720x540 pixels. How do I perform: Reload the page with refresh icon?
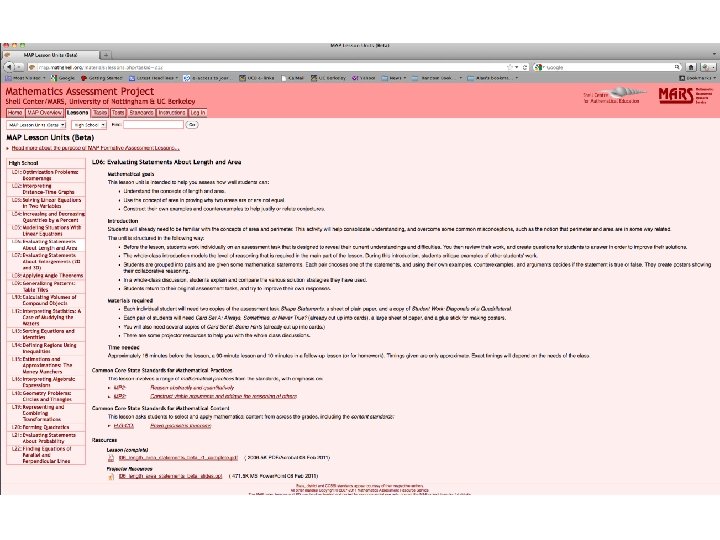point(525,67)
